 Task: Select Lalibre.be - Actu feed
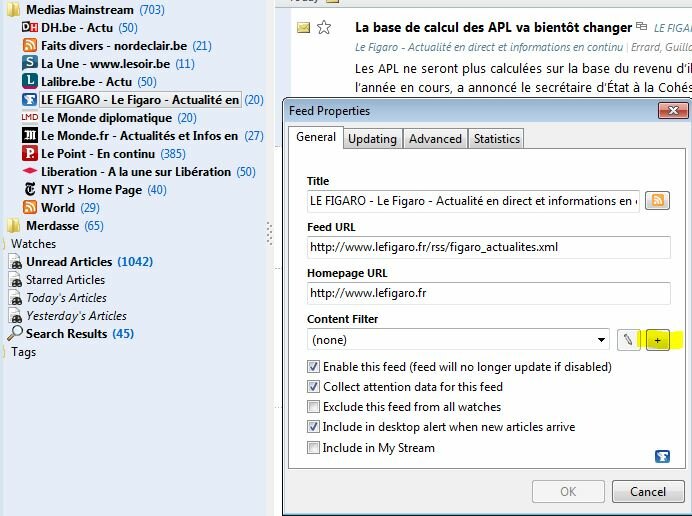coord(86,82)
